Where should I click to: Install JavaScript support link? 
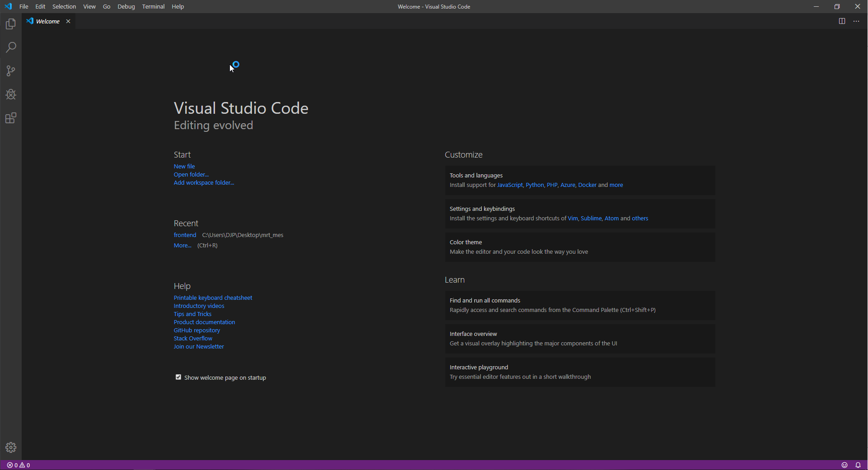[x=510, y=185]
